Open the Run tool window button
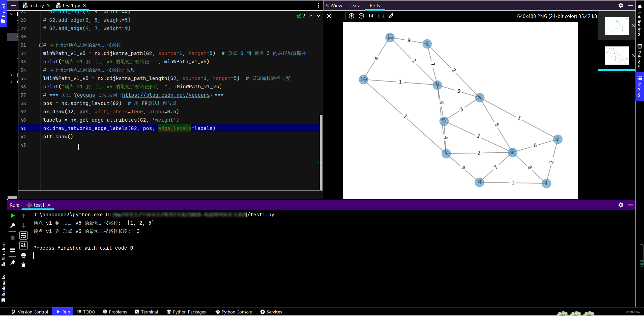Viewport: 644px width, 316px height. (63, 312)
